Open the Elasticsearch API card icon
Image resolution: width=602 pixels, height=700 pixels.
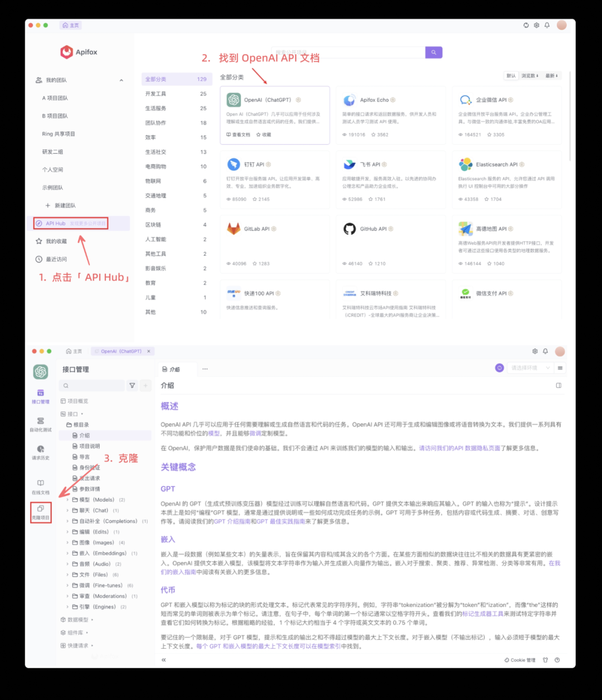[465, 164]
